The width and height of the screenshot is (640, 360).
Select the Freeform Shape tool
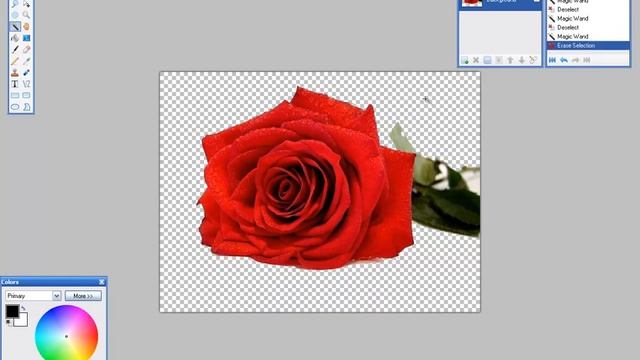(x=26, y=107)
